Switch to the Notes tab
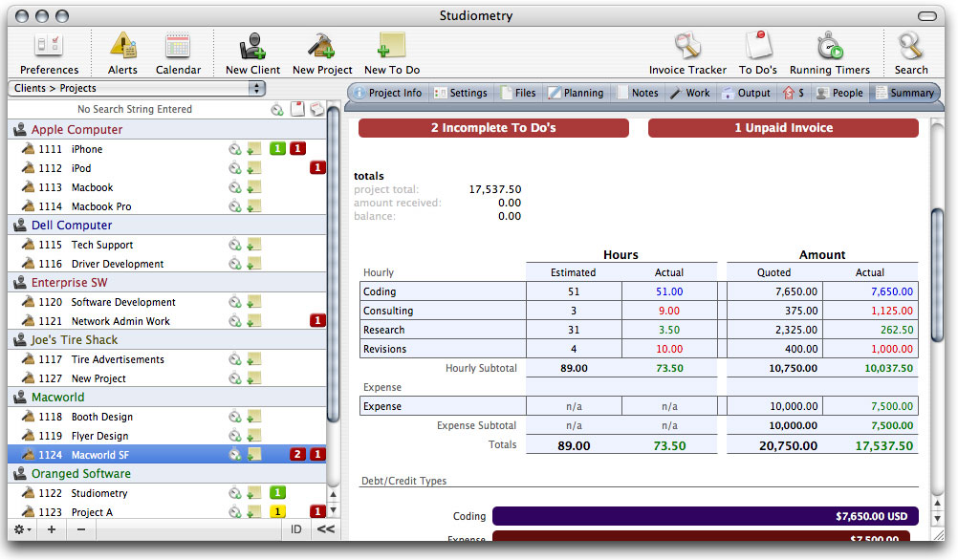Viewport: 958px width, 560px height. [638, 93]
